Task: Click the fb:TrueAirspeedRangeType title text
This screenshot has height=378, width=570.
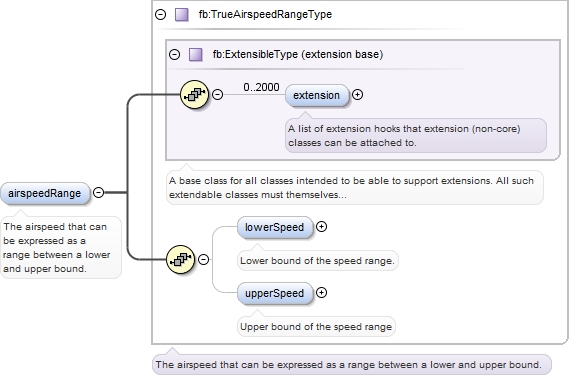Action: coord(265,15)
